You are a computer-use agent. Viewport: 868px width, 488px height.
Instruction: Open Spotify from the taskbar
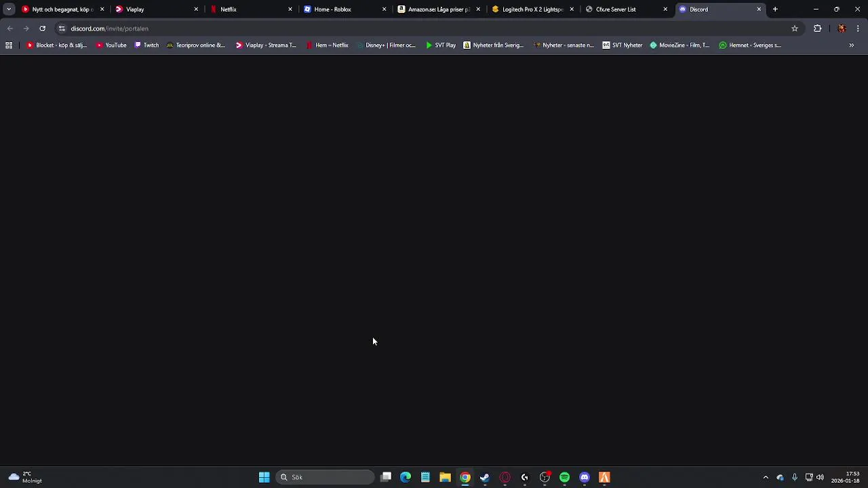[564, 477]
